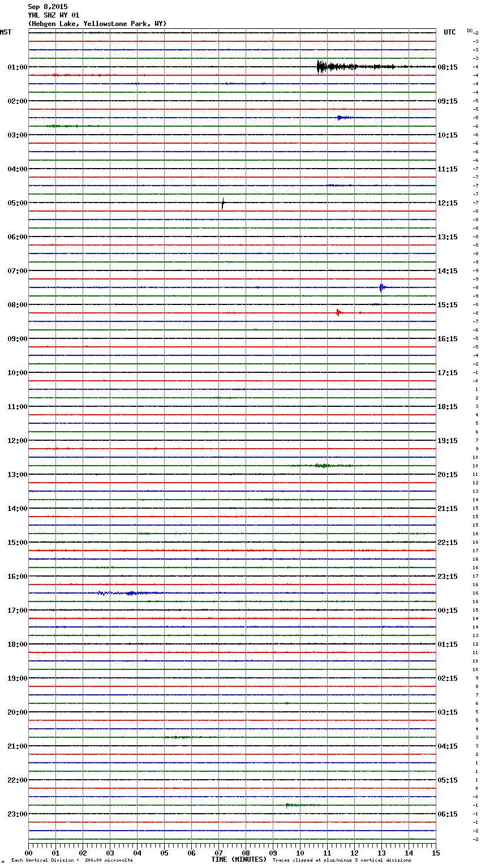Viewport: 481px width, 868px height.
Task: Click the "10:15" UTC time label
Action: pyautogui.click(x=448, y=135)
